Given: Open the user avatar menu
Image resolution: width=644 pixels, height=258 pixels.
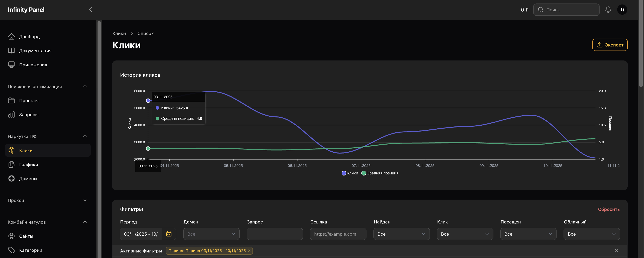Looking at the screenshot, I should [x=622, y=10].
